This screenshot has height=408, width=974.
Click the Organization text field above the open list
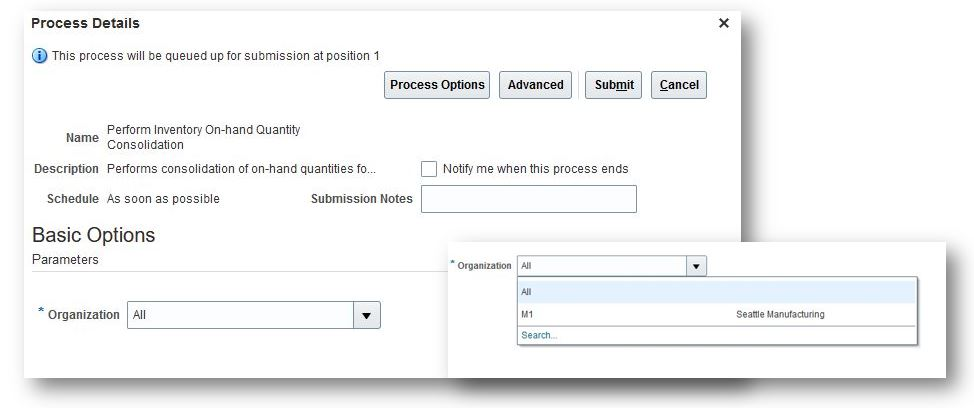602,266
